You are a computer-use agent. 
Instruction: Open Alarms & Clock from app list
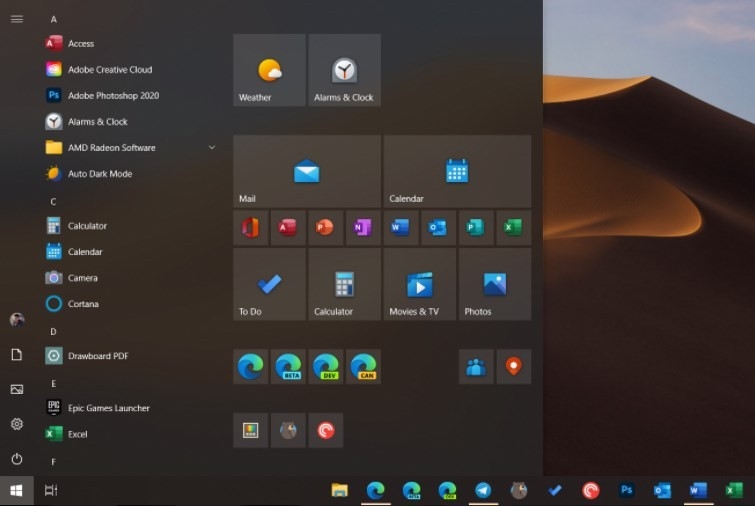[131, 121]
